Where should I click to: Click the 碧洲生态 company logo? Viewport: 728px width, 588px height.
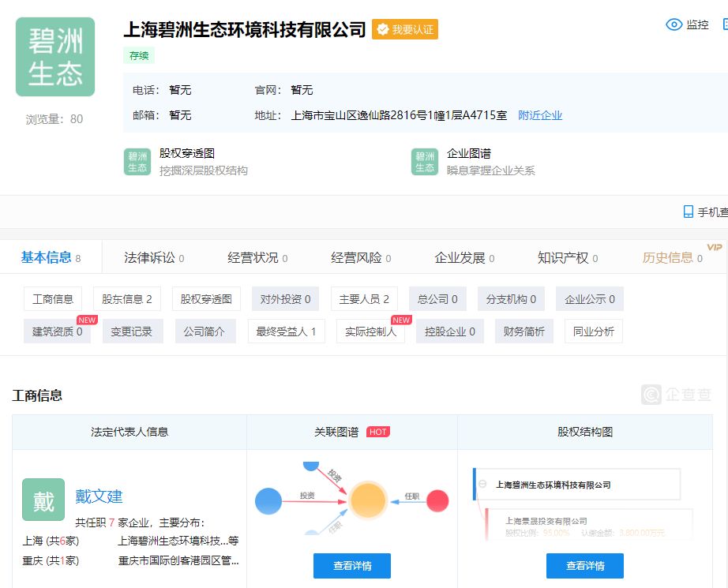coord(55,57)
